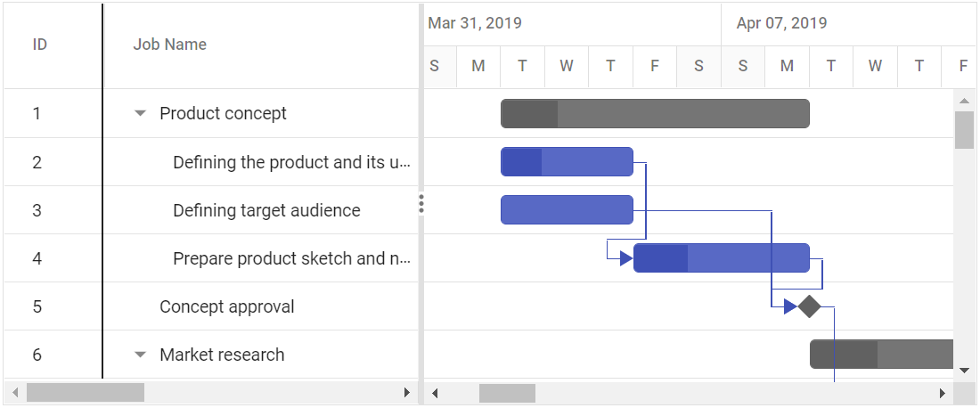Click the Concept approval milestone diamond

(809, 306)
